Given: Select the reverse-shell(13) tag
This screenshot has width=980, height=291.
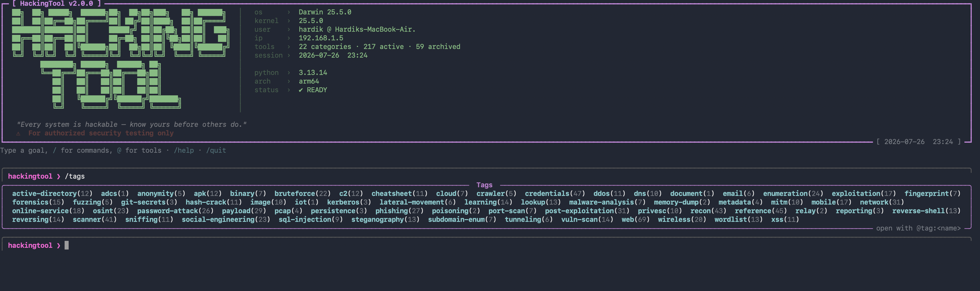Looking at the screenshot, I should (x=926, y=211).
